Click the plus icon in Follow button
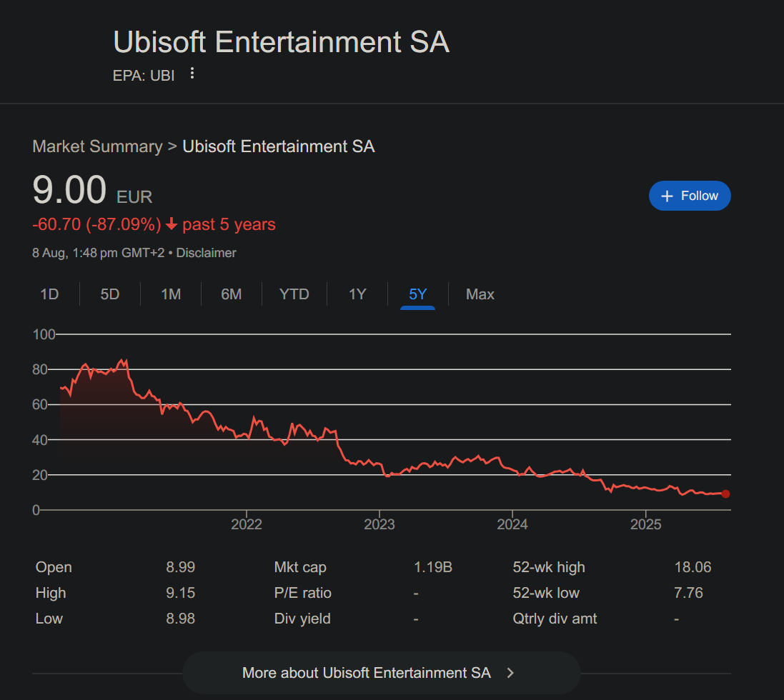The width and height of the screenshot is (784, 700). pyautogui.click(x=667, y=196)
